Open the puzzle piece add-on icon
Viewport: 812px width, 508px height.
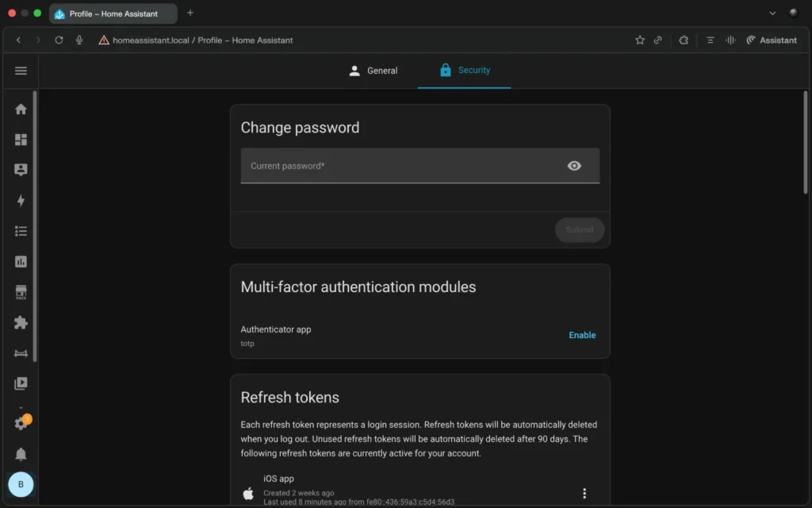[x=21, y=322]
